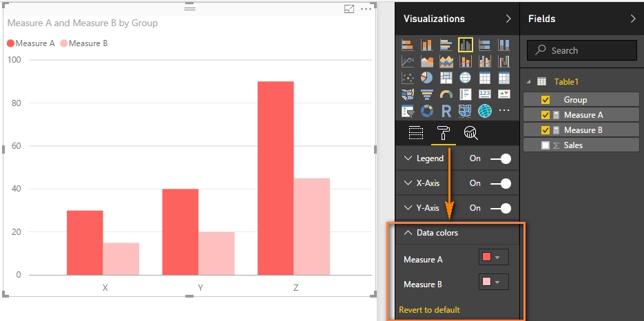Import a custom visual via the ellipsis icon
The width and height of the screenshot is (644, 321).
pos(504,111)
